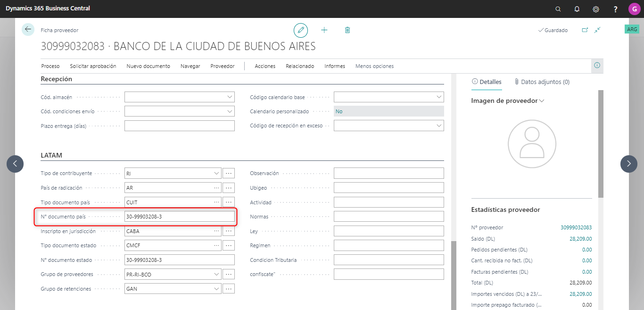Click ellipsis button next to Tipo documento país
Viewport: 644px width, 310px height.
pos(229,202)
